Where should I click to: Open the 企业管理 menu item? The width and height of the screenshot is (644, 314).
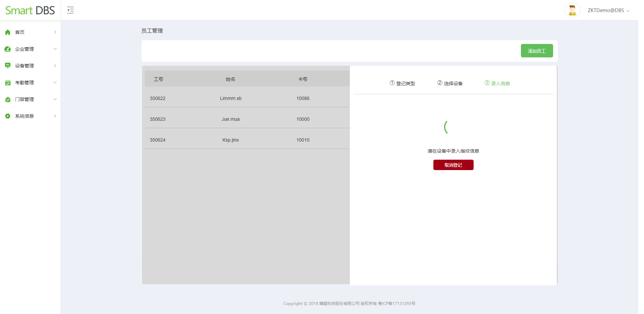[30, 49]
